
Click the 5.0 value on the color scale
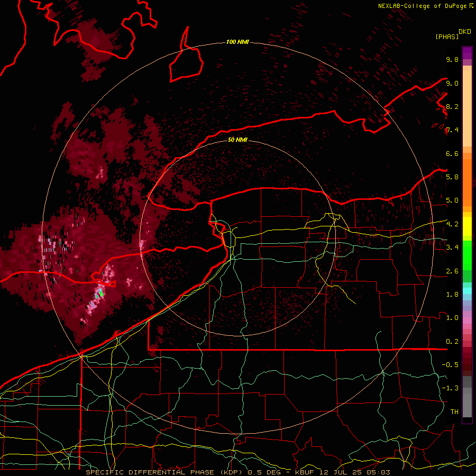click(452, 200)
